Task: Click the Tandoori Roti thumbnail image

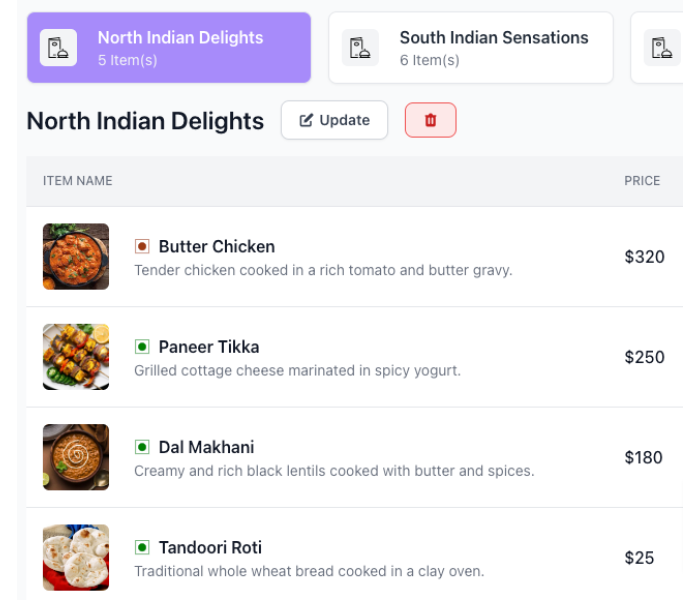Action: 76,557
